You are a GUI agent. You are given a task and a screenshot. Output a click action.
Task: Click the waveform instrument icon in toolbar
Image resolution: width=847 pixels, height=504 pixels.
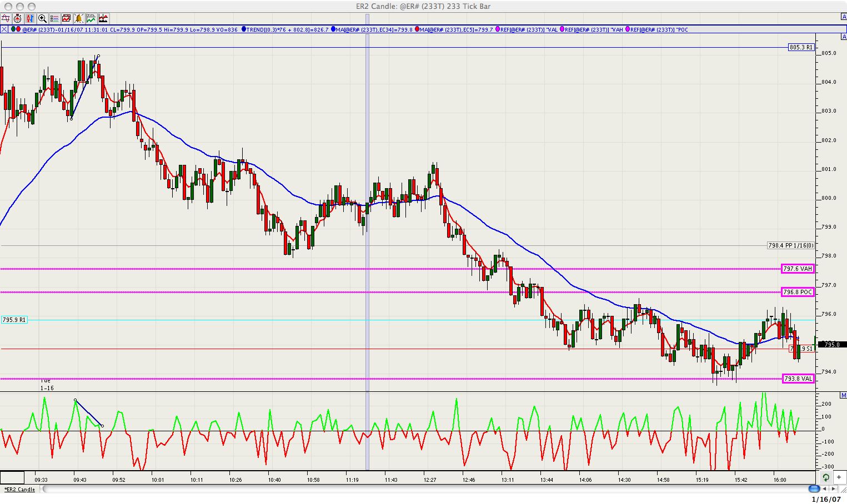[x=6, y=18]
